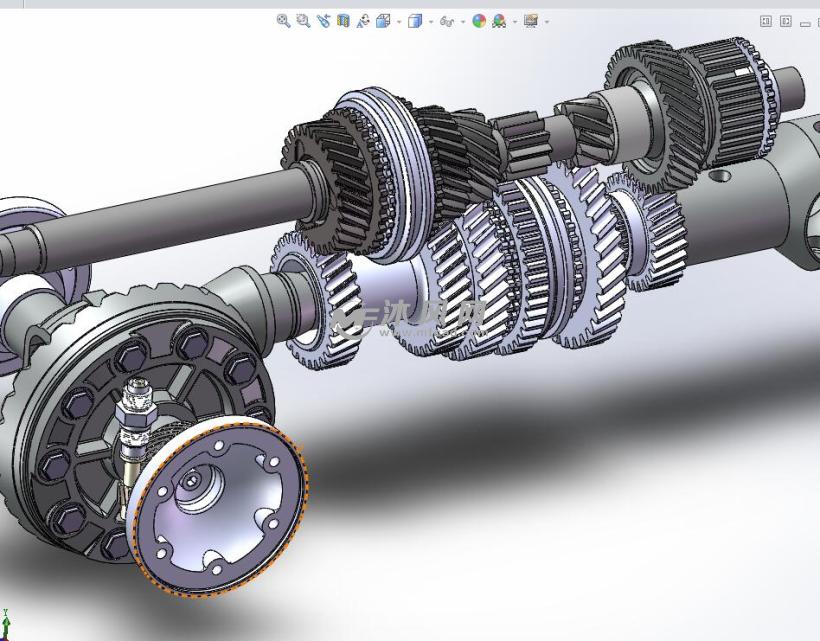820x641 pixels.
Task: Open the Dynamic Annotation Views icon
Action: pos(363,21)
